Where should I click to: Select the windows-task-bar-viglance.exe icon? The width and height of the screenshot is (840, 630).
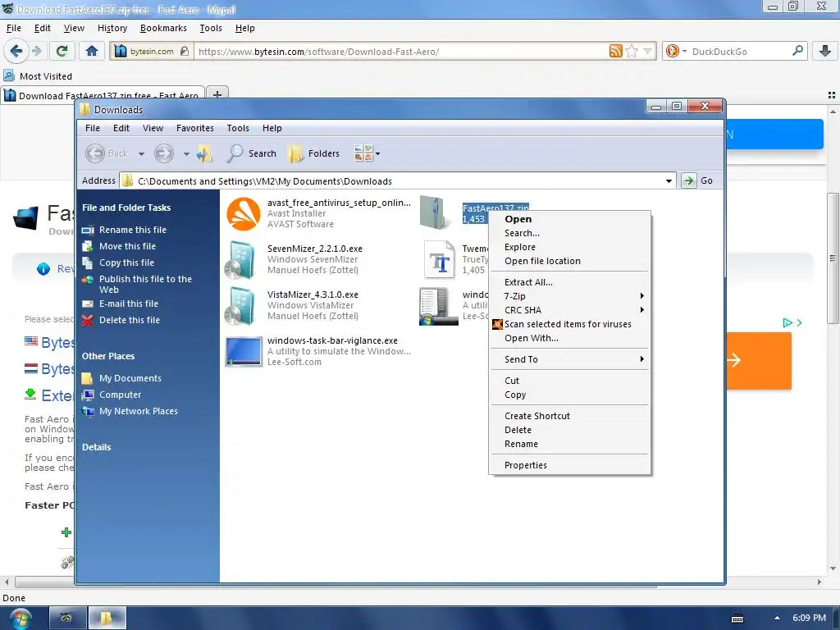point(244,351)
